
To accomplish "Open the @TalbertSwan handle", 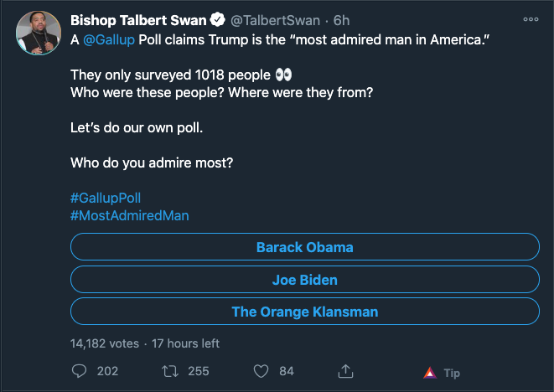I will (275, 20).
